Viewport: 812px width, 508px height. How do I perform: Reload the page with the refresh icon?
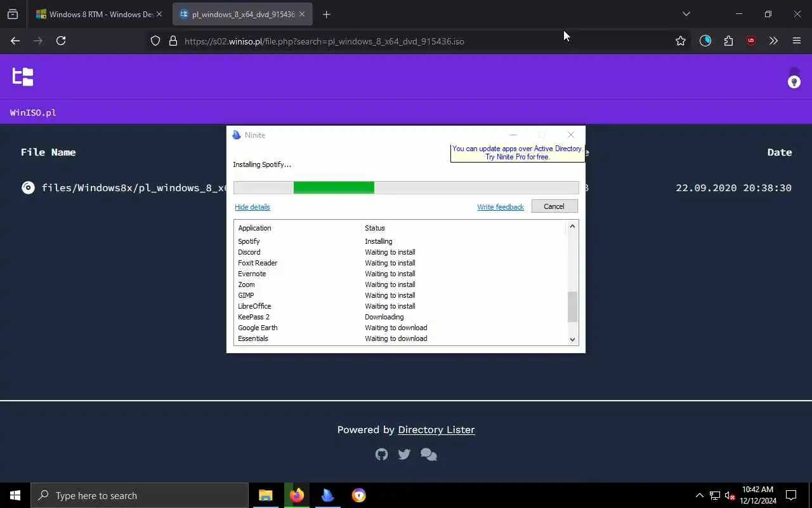click(61, 41)
